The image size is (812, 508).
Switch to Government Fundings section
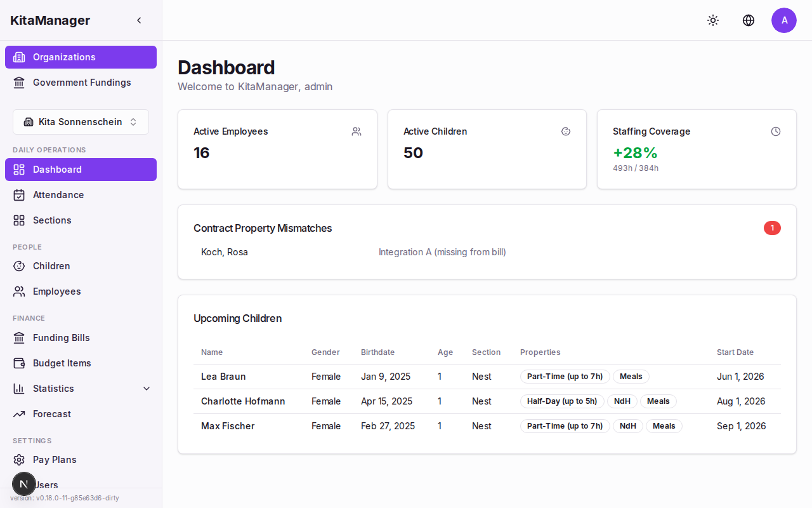tap(81, 83)
